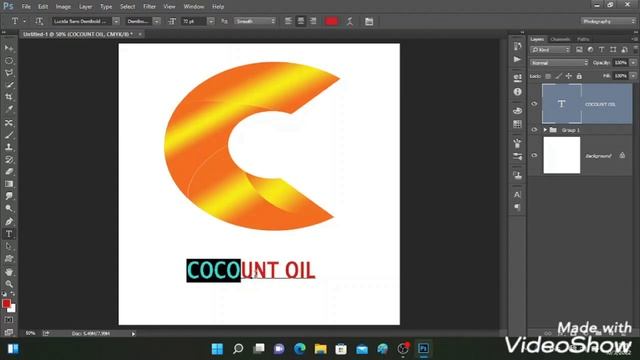The image size is (640, 360).
Task: Open the text color red swatch
Action: [331, 21]
